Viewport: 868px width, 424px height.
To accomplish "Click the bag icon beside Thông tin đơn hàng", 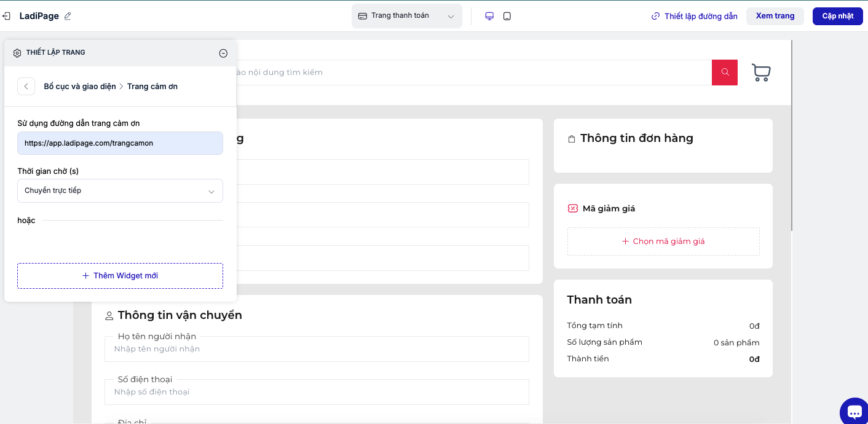I will pos(572,139).
